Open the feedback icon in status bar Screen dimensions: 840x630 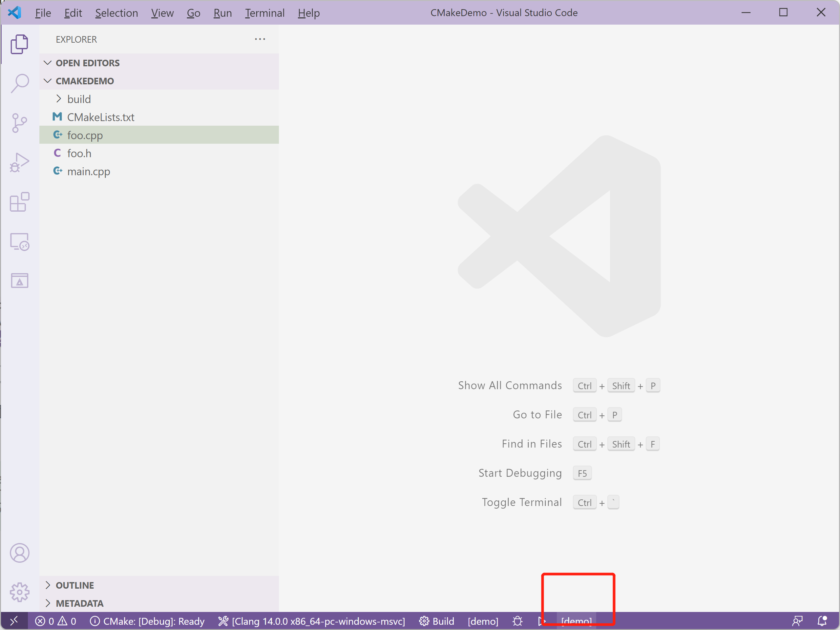(x=797, y=621)
